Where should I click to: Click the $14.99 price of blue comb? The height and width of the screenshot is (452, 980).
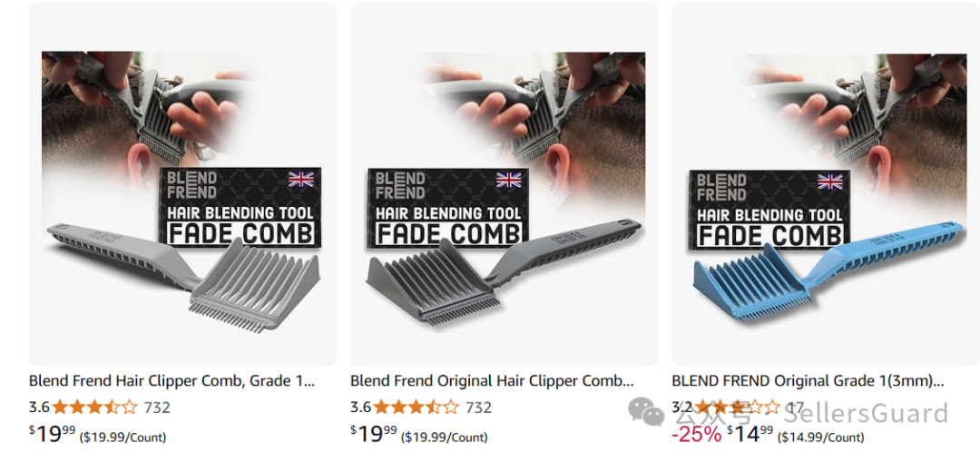[x=750, y=433]
